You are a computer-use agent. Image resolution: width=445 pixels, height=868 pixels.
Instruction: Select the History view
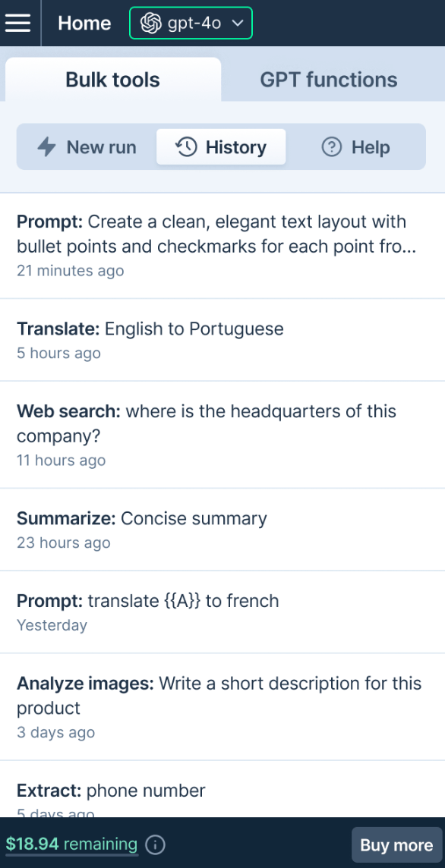[220, 146]
